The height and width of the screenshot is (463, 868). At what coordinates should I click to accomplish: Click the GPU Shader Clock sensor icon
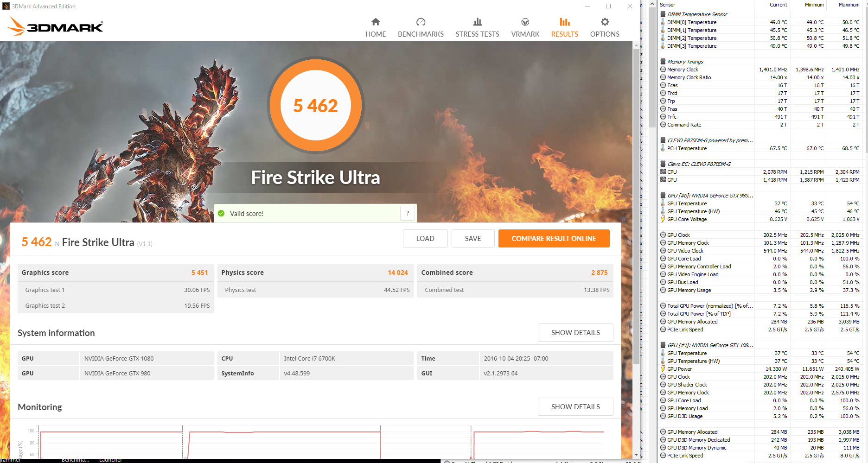(x=663, y=385)
